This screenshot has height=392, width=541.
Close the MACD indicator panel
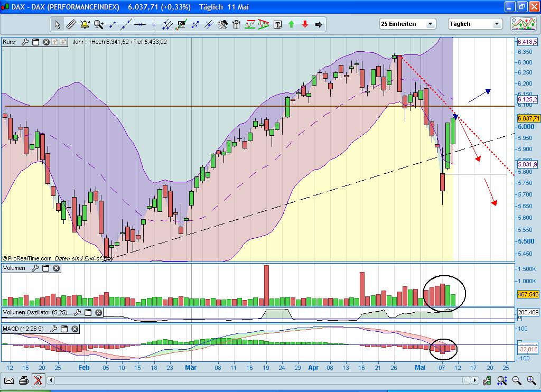point(75,329)
